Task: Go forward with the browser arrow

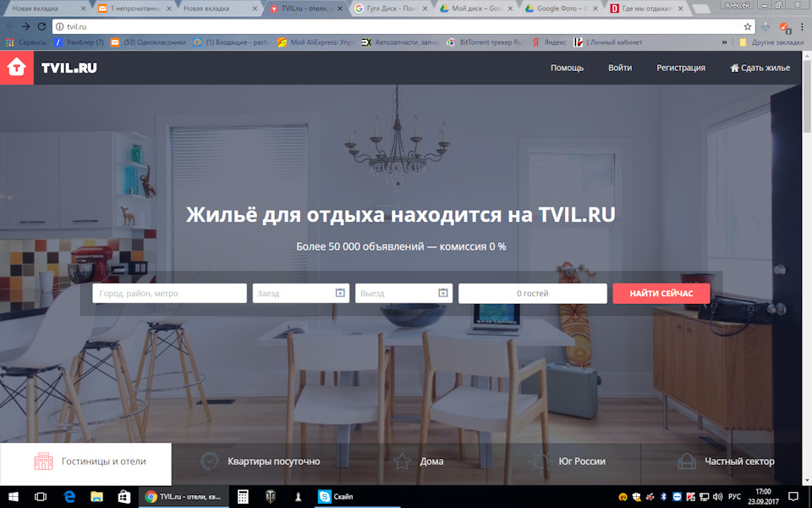Action: 25,26
